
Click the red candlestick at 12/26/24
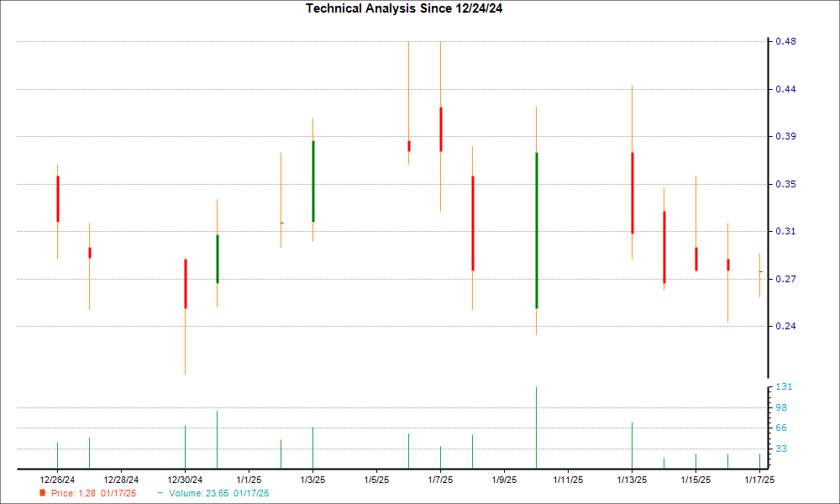[58, 198]
